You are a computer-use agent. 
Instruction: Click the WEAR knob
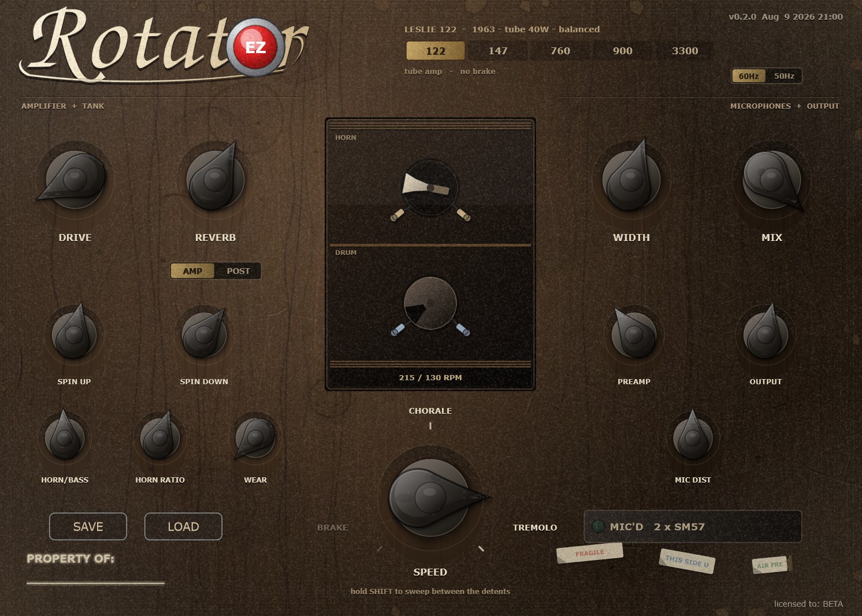click(255, 437)
